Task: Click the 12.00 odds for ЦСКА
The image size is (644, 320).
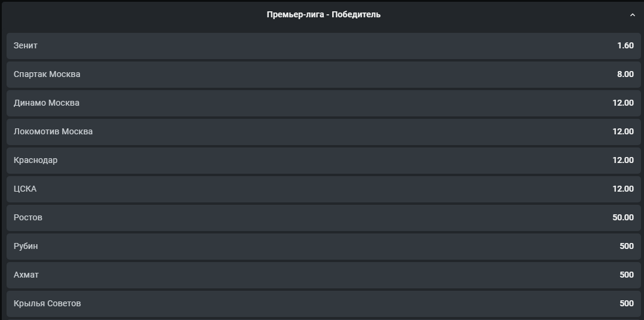Action: pyautogui.click(x=622, y=189)
